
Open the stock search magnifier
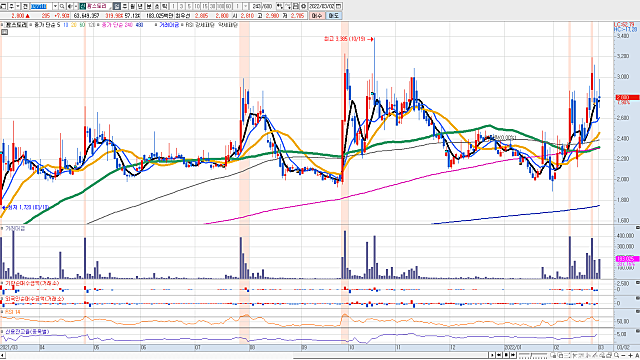[x=62, y=7]
